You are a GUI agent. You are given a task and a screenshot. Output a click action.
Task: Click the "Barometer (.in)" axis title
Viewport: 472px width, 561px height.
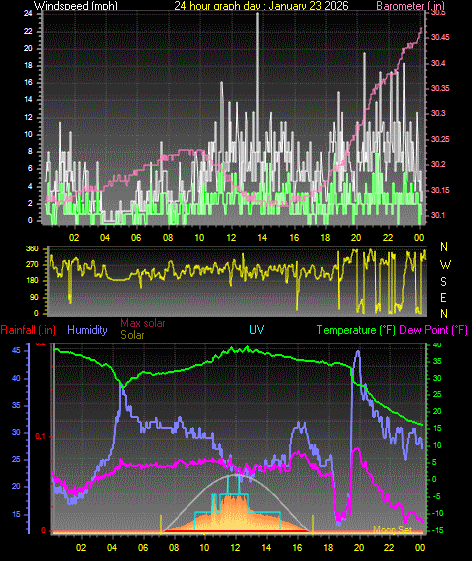[410, 5]
